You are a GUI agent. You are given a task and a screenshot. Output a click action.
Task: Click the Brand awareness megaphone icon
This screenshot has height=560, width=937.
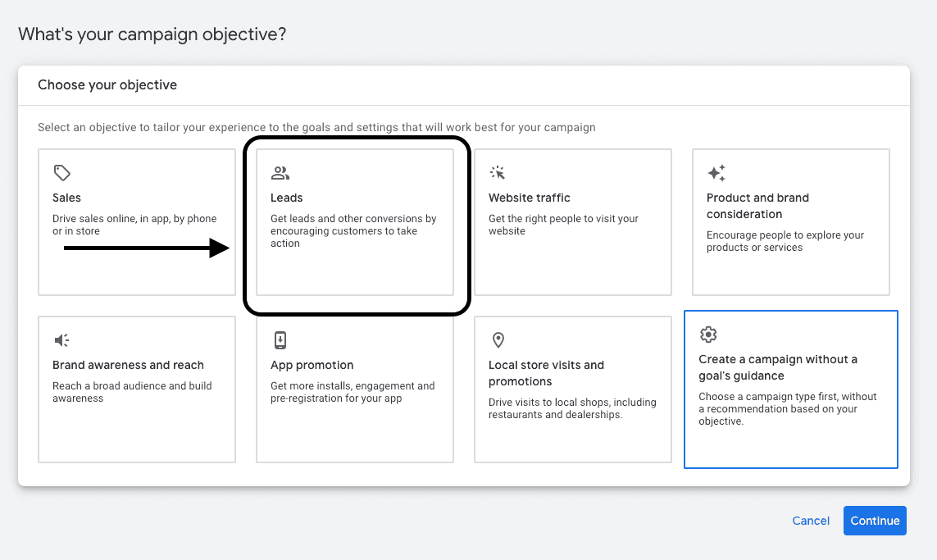coord(62,340)
